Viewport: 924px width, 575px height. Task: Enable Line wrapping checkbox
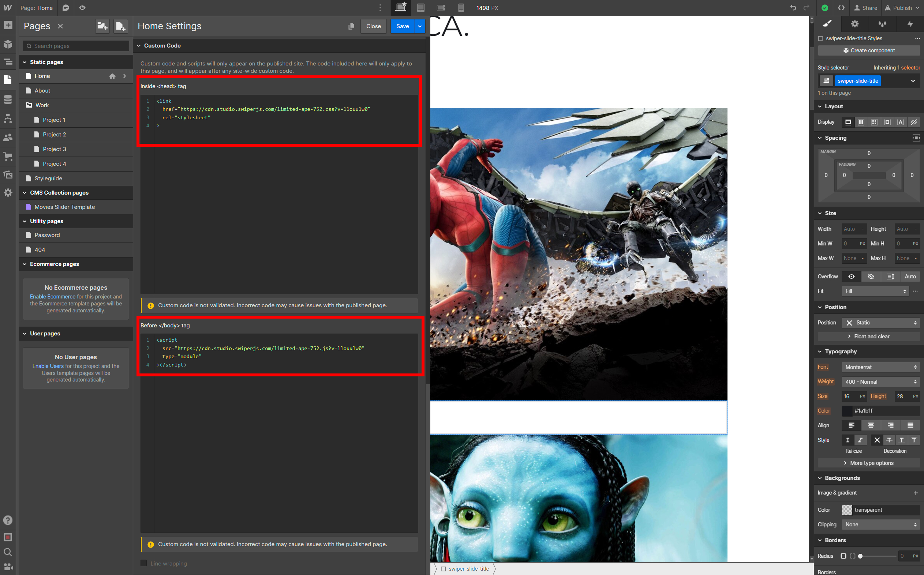(x=143, y=563)
